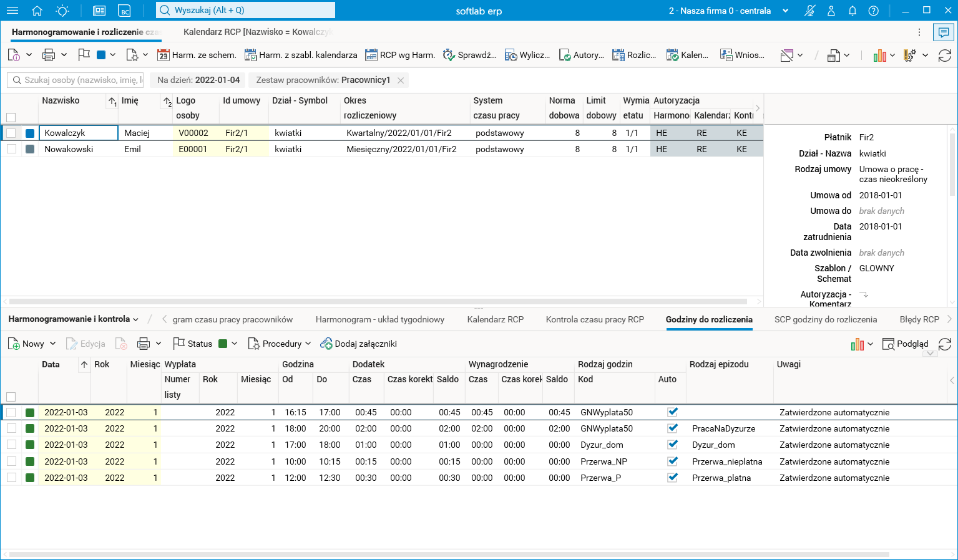Click Harm. ze schem. button
958x560 pixels.
[x=197, y=56]
